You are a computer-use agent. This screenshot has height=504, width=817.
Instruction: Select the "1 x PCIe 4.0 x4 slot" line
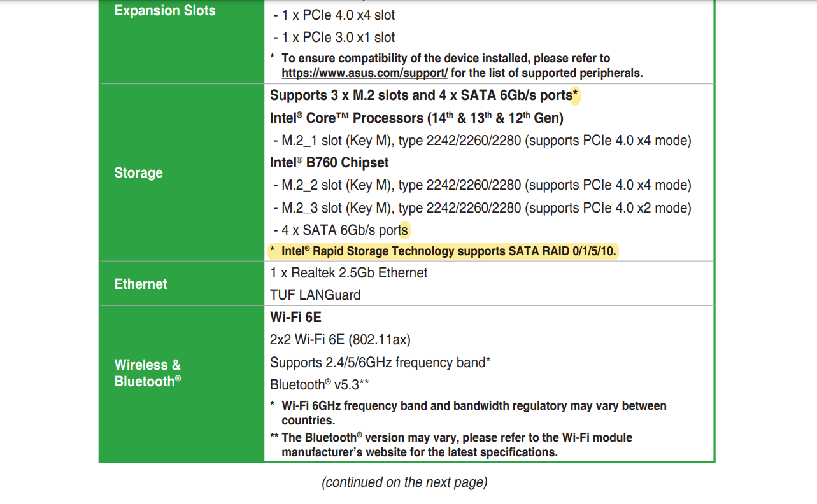(334, 15)
